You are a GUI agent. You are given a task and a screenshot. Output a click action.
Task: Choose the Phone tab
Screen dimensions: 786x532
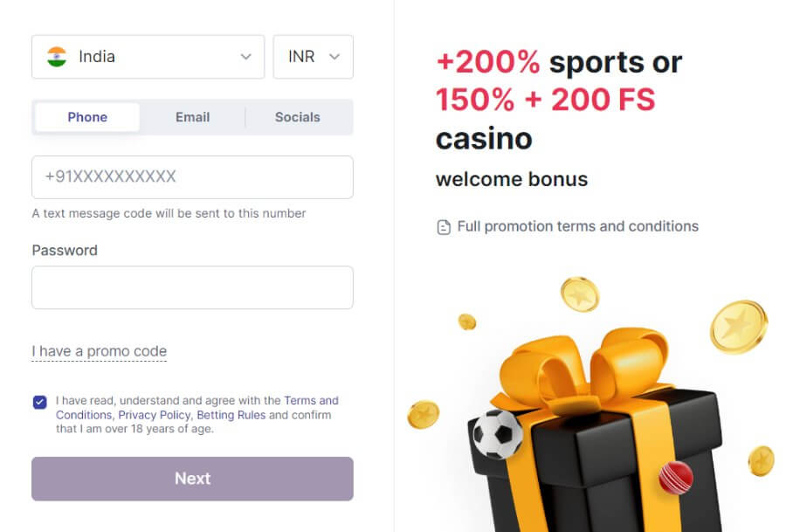point(87,117)
